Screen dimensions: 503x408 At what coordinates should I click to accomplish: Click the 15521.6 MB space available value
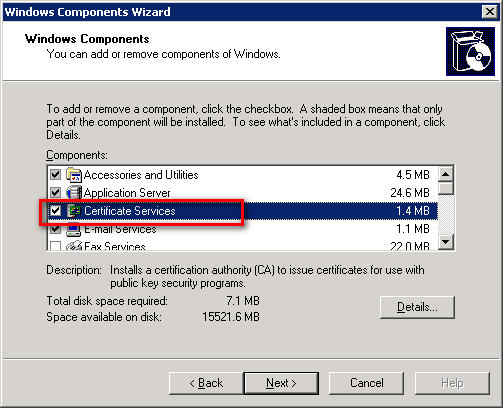point(231,316)
